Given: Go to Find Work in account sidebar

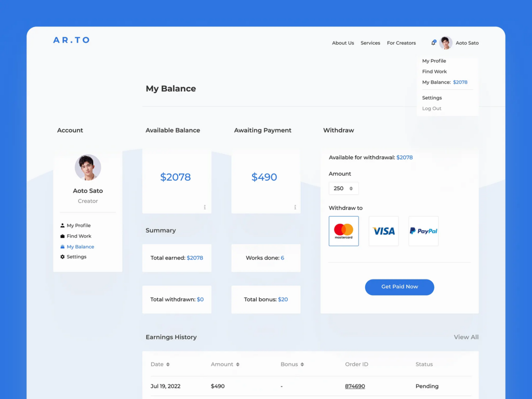Looking at the screenshot, I should [79, 236].
